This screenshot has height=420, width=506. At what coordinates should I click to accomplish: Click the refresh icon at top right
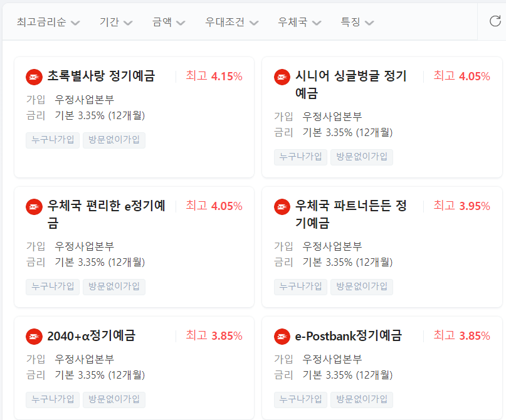tap(495, 21)
